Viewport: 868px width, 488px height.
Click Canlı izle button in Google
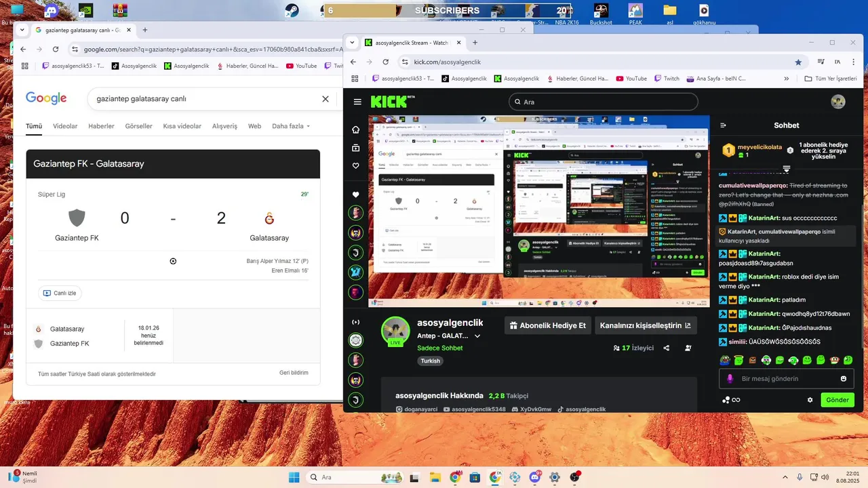[x=60, y=293]
